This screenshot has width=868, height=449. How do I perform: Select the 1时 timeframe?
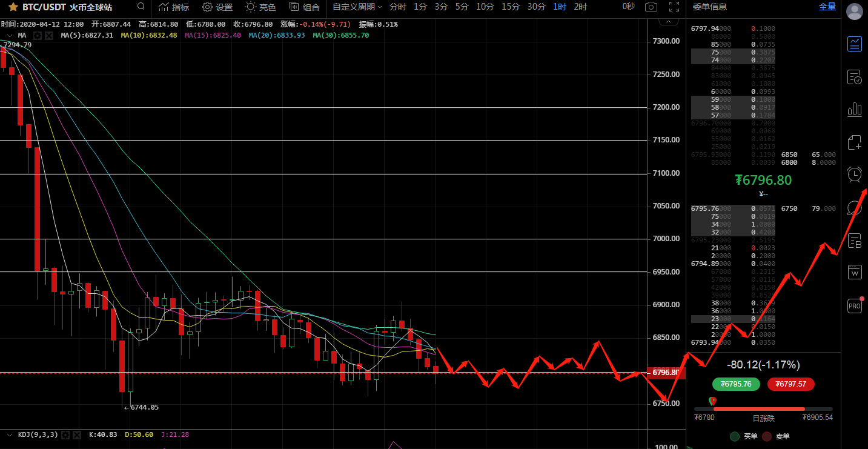[x=560, y=7]
